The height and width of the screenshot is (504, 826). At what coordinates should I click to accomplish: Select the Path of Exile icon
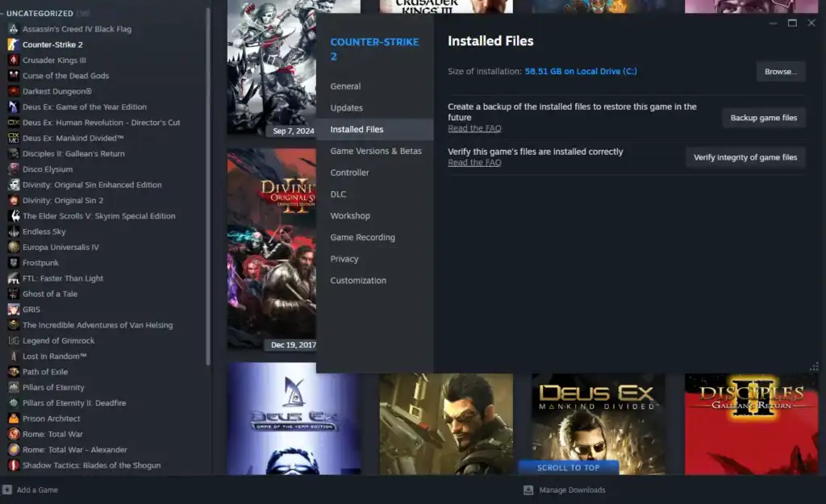coord(12,371)
